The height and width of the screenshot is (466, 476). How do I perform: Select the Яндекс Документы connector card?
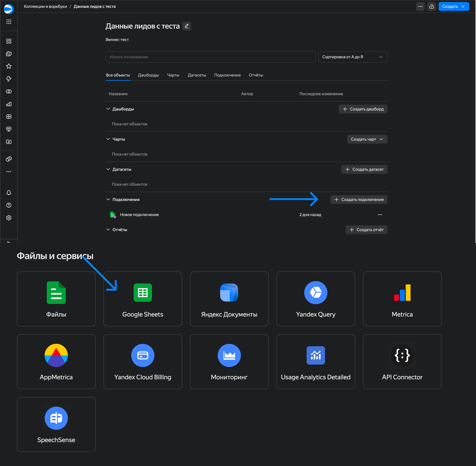[x=229, y=299]
